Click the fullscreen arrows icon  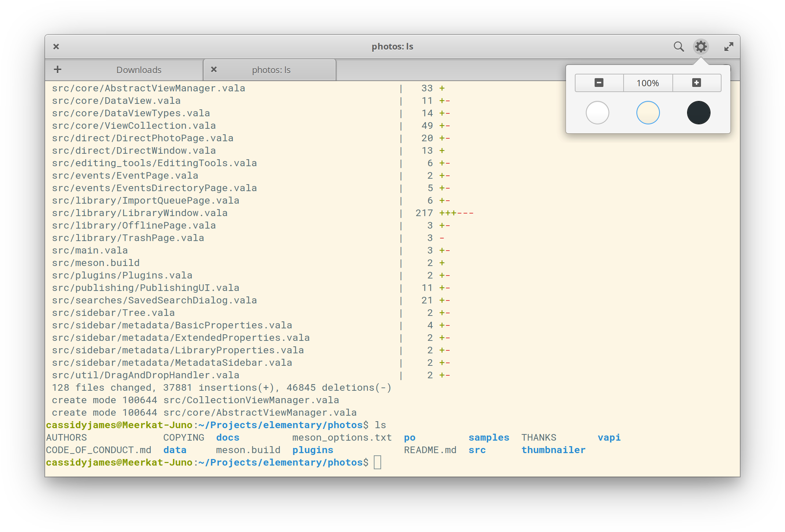click(729, 47)
